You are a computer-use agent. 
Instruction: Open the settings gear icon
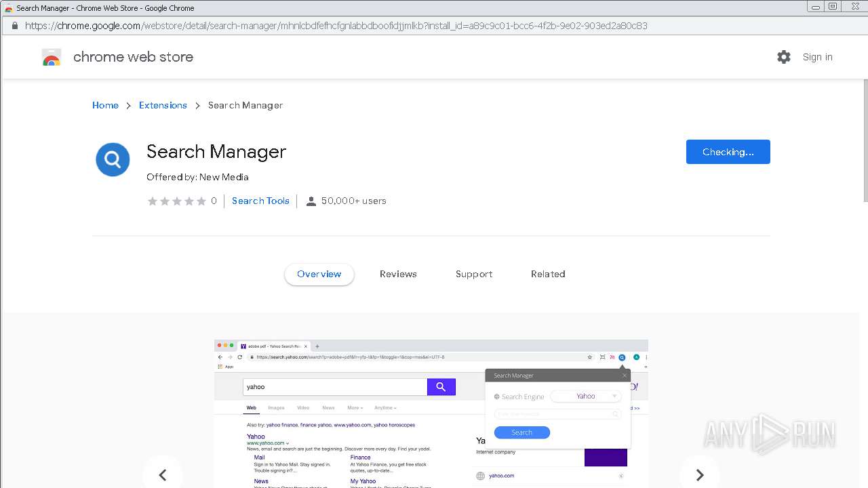point(784,57)
